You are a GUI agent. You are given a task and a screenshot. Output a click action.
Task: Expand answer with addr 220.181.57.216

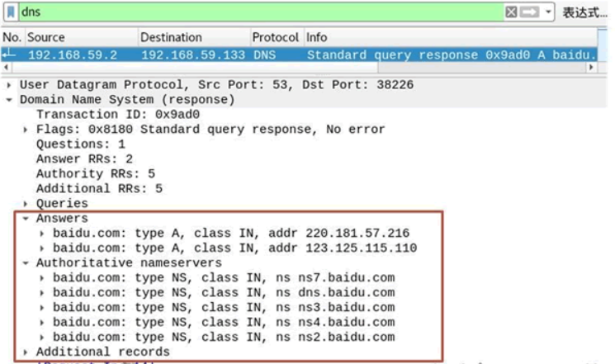[42, 234]
